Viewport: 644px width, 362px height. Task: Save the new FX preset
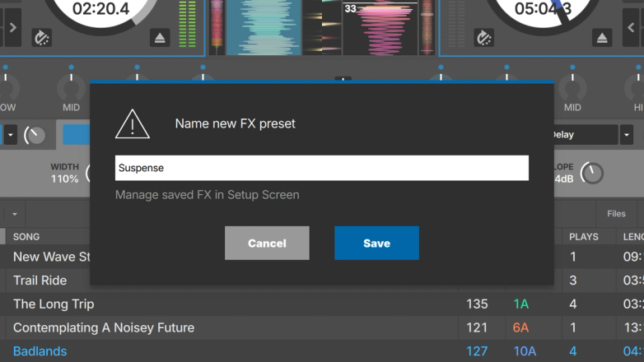point(376,244)
